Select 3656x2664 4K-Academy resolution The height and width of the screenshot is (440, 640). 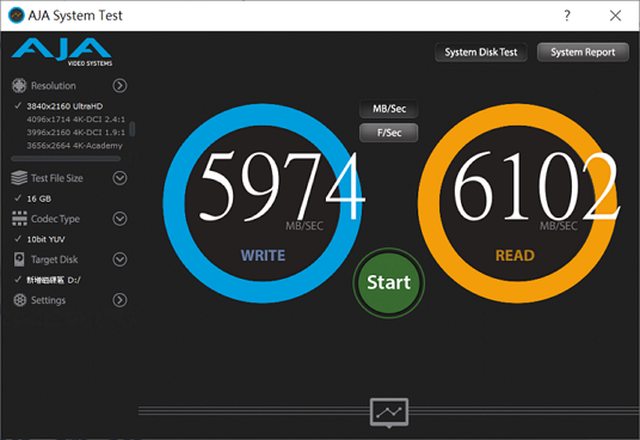click(x=74, y=145)
